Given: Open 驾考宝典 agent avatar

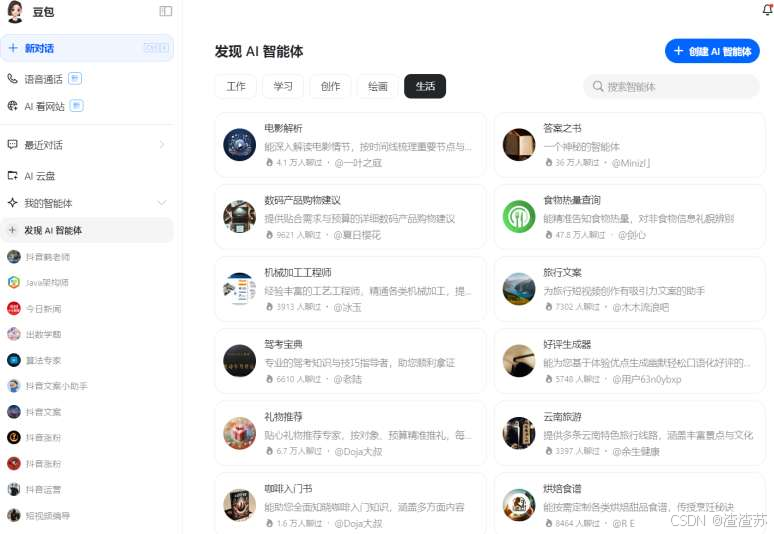Looking at the screenshot, I should [x=239, y=361].
